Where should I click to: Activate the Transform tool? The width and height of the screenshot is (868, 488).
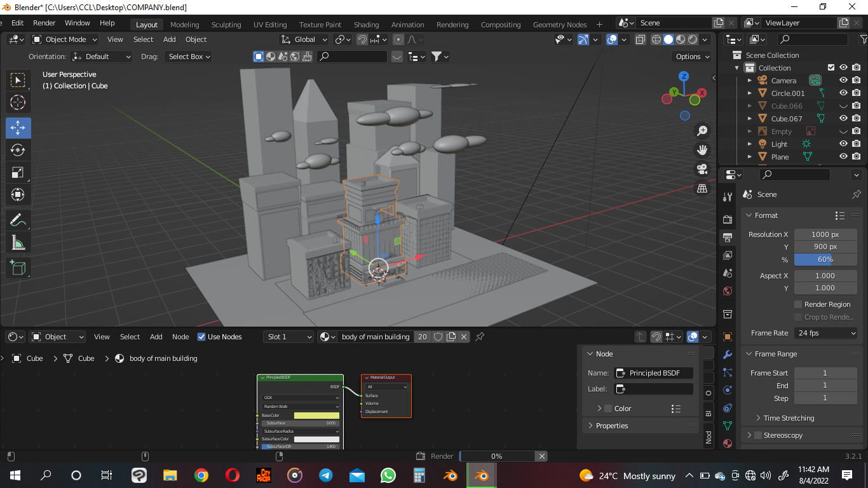[x=18, y=194]
